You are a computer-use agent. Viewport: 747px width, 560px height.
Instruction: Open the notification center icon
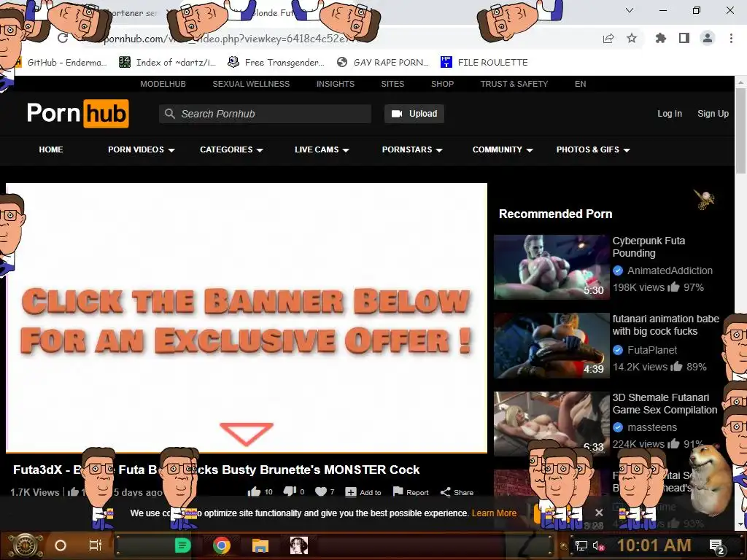(716, 547)
